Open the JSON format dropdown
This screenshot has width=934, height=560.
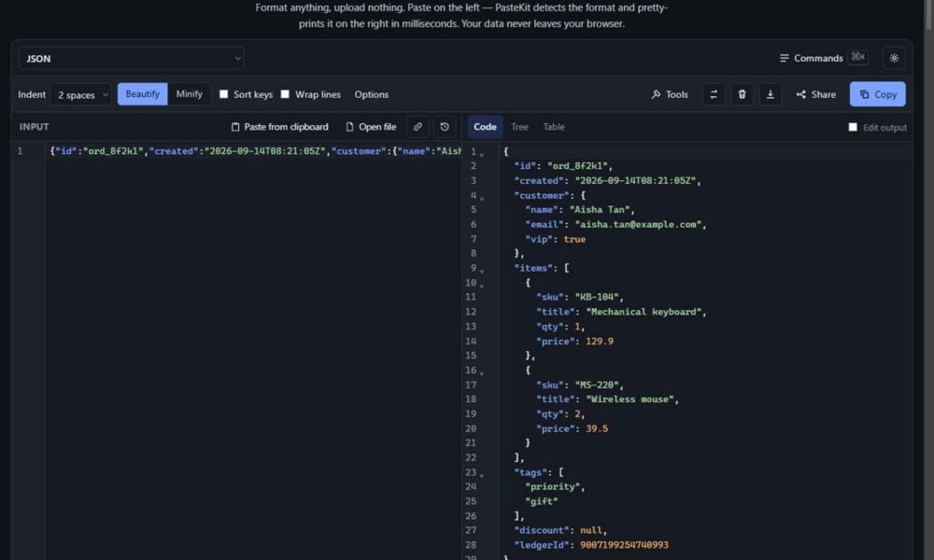tap(131, 58)
